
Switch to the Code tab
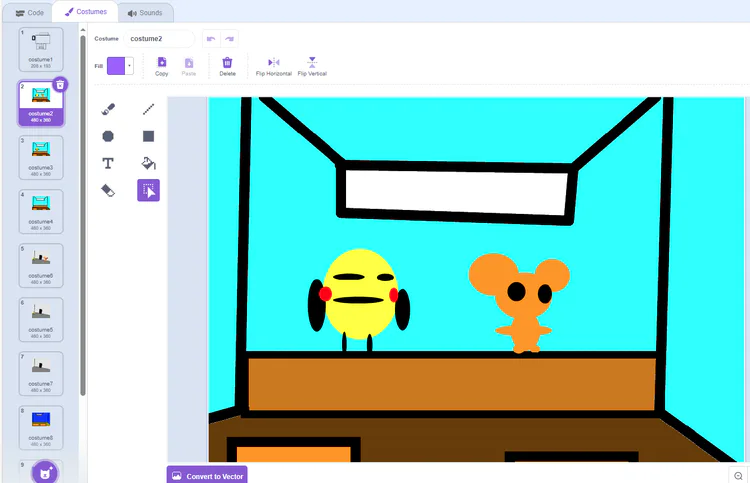coord(30,13)
